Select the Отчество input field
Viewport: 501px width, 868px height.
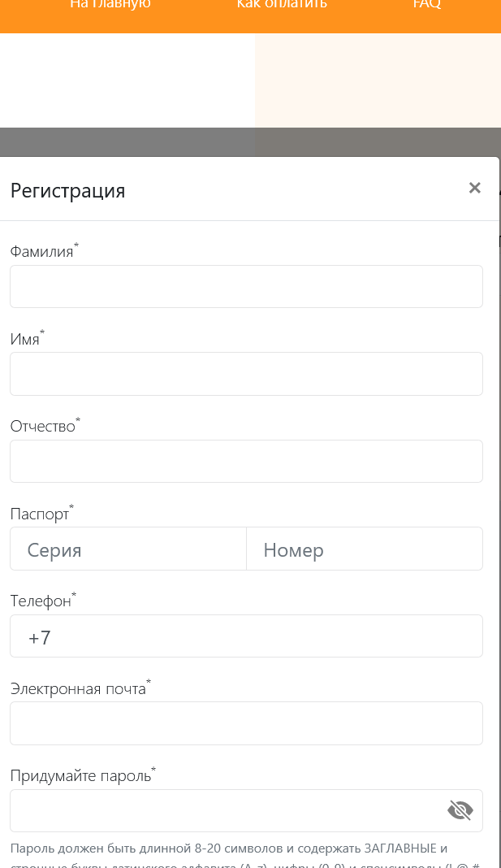[246, 461]
